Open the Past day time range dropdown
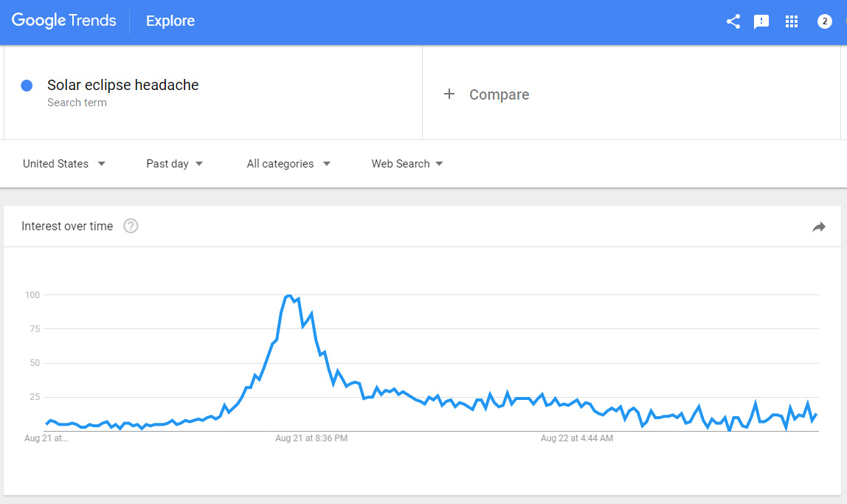Screen dimensions: 847x504 [174, 164]
